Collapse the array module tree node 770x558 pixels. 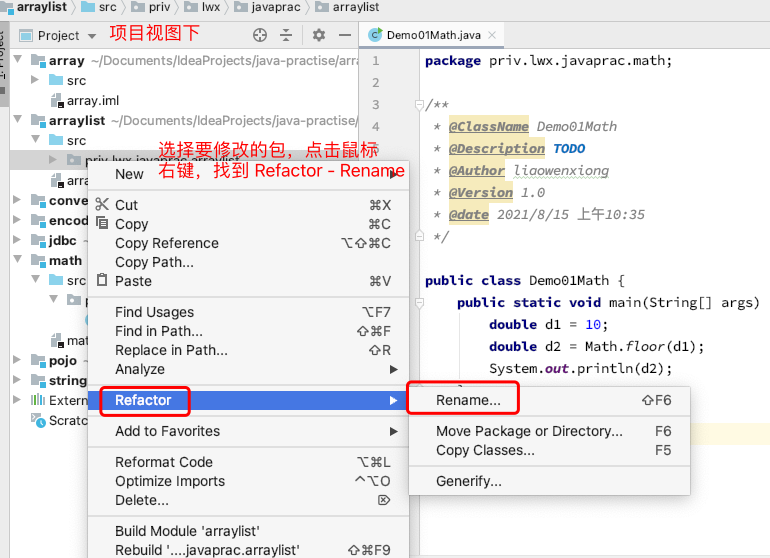(18, 59)
